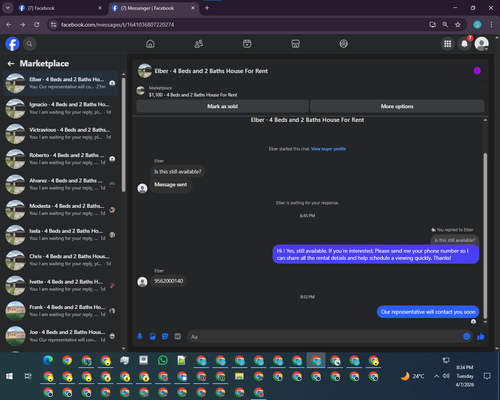The image size is (500, 400).
Task: Select the Alvarez chat thread
Action: click(61, 184)
